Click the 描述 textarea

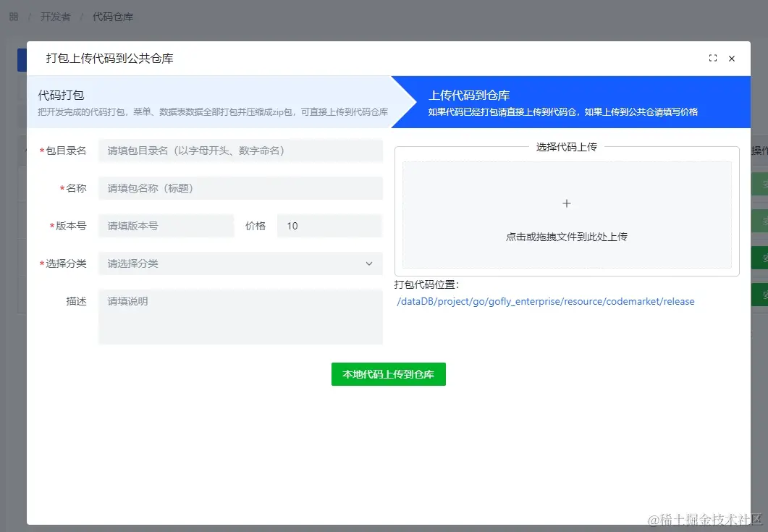tap(240, 317)
